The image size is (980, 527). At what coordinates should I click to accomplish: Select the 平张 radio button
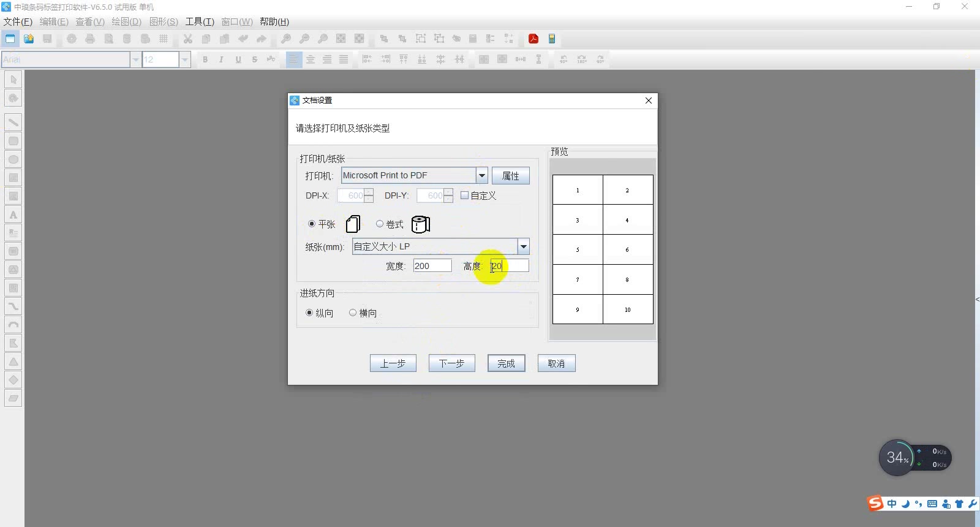pyautogui.click(x=312, y=224)
